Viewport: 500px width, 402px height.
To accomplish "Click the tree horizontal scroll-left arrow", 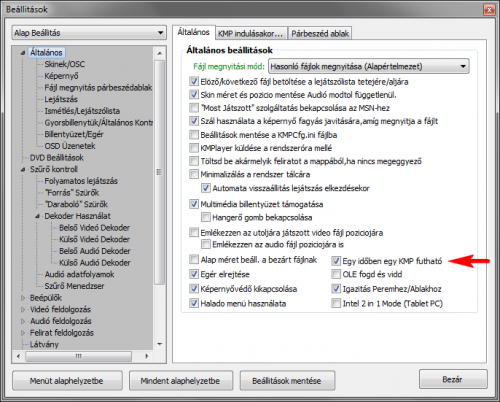I will tap(18, 356).
